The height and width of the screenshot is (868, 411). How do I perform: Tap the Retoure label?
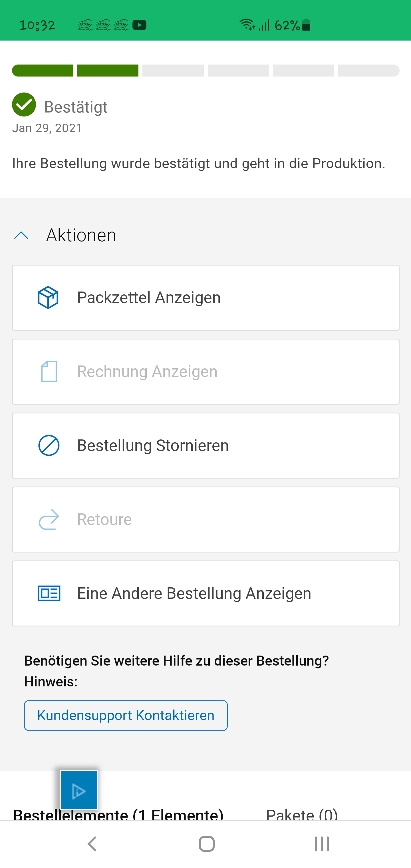pos(104,519)
